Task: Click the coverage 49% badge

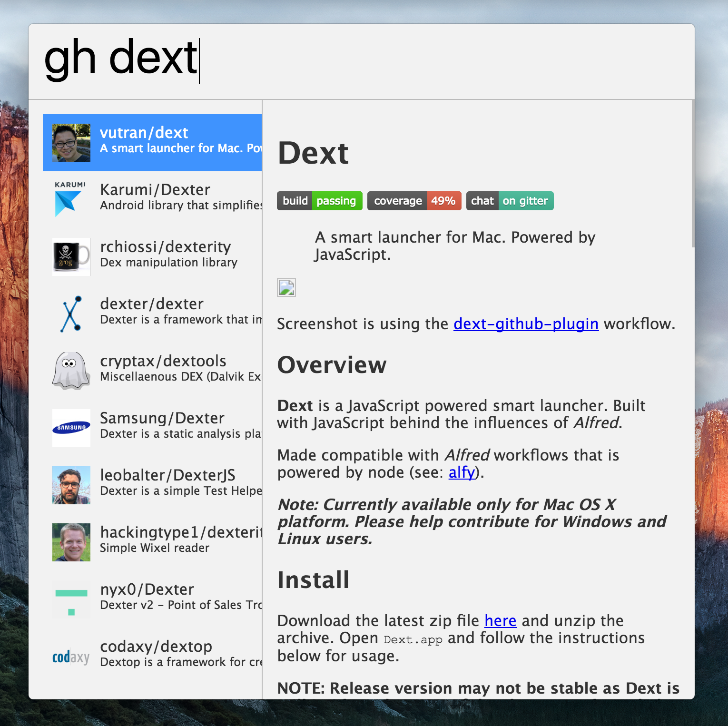Action: tap(414, 201)
